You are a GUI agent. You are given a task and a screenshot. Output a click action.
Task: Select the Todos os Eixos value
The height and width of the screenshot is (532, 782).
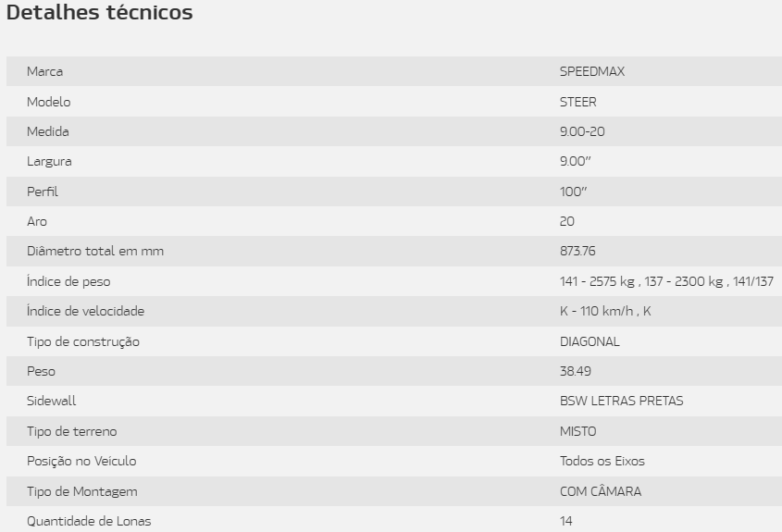[602, 461]
